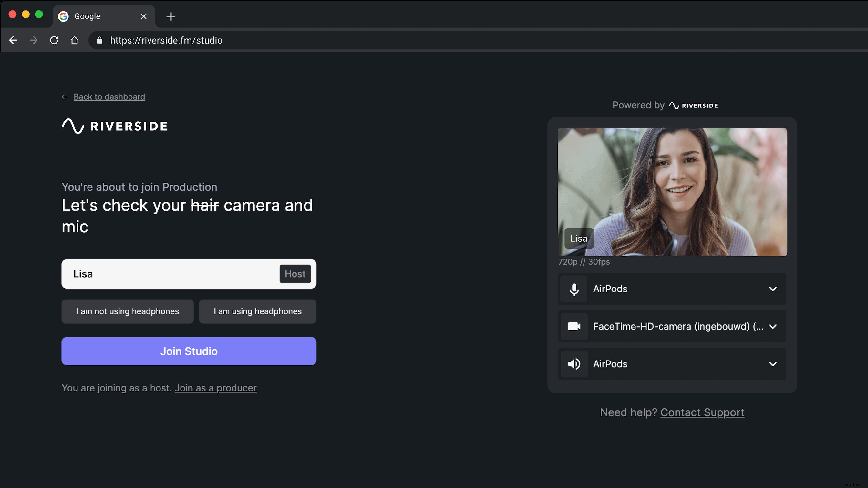
Task: Click the Join Studio button
Action: click(189, 351)
